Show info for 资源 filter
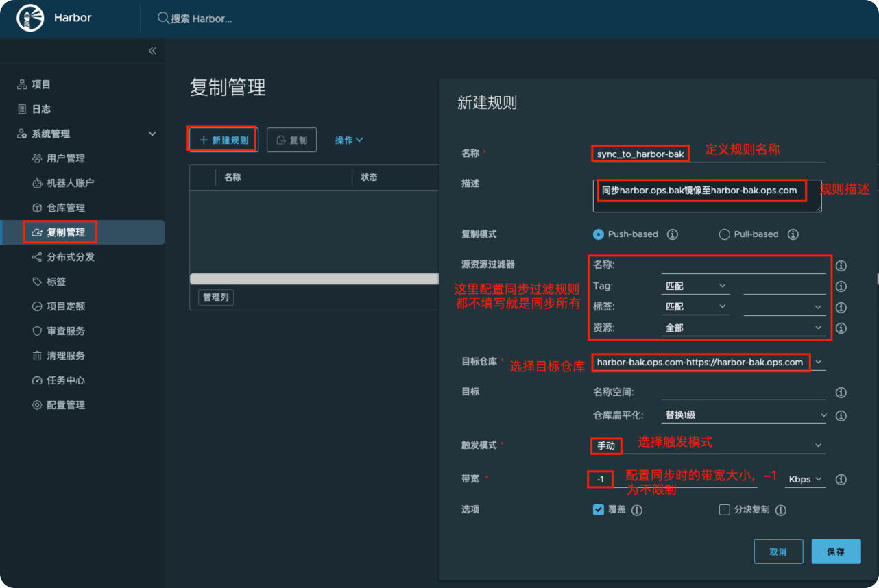Image resolution: width=879 pixels, height=588 pixels. point(841,328)
